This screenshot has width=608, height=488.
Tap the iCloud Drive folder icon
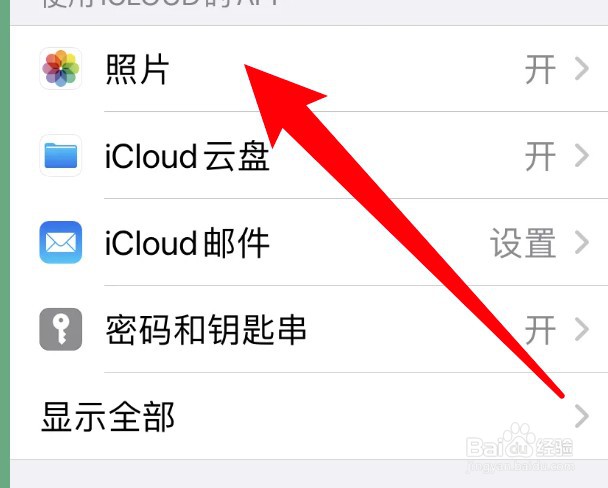(60, 155)
